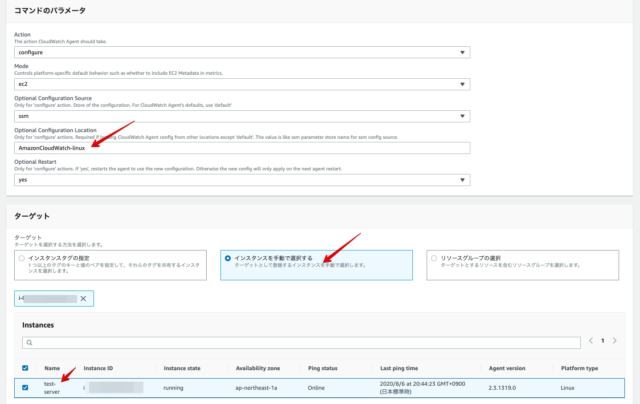The width and height of the screenshot is (640, 404).
Task: Click the ap-northeast-1a availability zone cell
Action: pos(256,388)
